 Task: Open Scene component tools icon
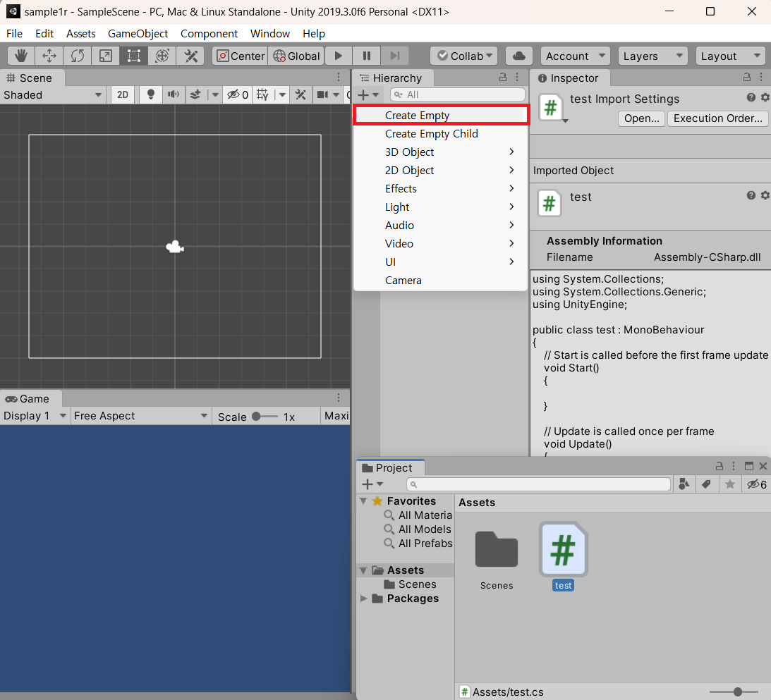pyautogui.click(x=300, y=94)
